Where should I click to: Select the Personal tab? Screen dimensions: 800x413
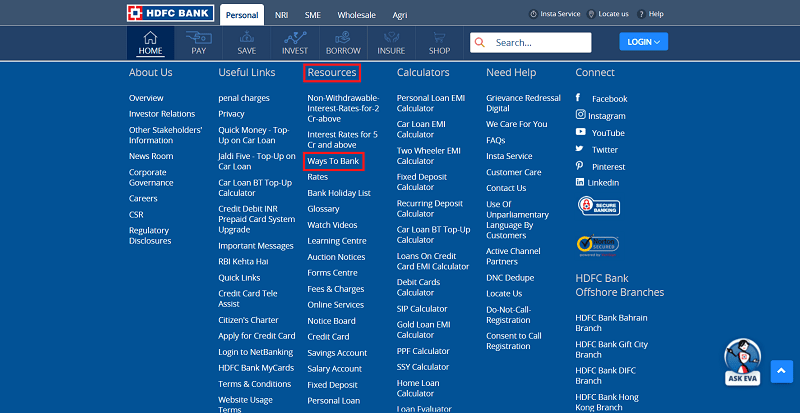(242, 15)
